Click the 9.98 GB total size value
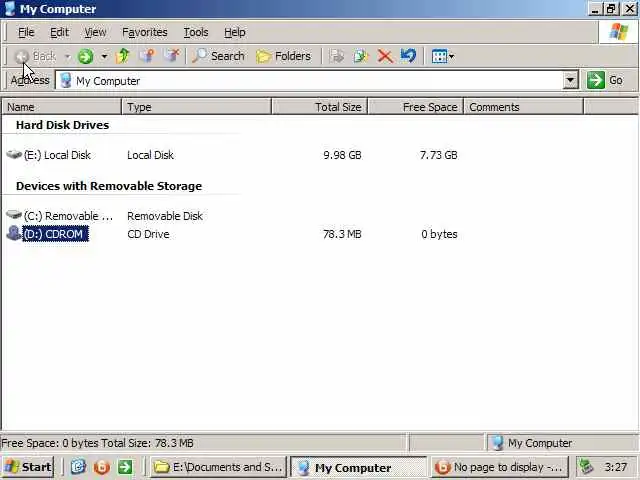 coord(342,155)
